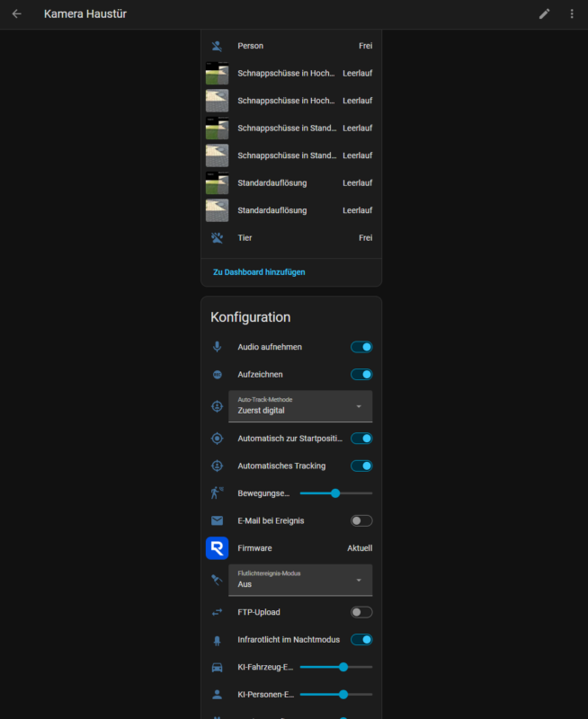Click the FTP-Upload transfer arrows icon
This screenshot has height=719, width=588.
pos(217,612)
